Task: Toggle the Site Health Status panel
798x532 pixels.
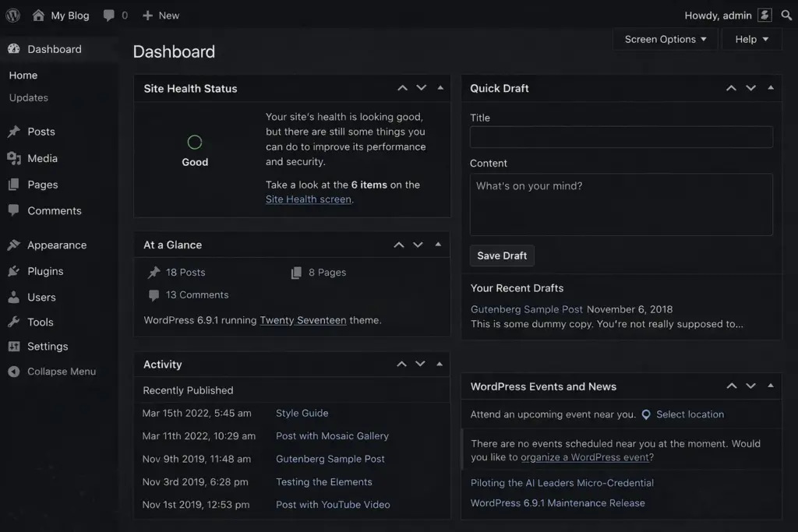Action: tap(440, 88)
